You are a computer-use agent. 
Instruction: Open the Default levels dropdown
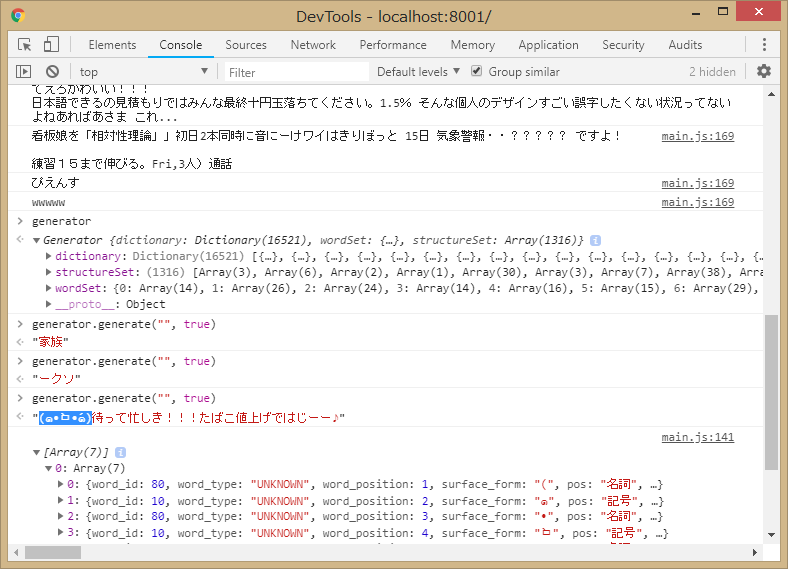click(x=418, y=72)
